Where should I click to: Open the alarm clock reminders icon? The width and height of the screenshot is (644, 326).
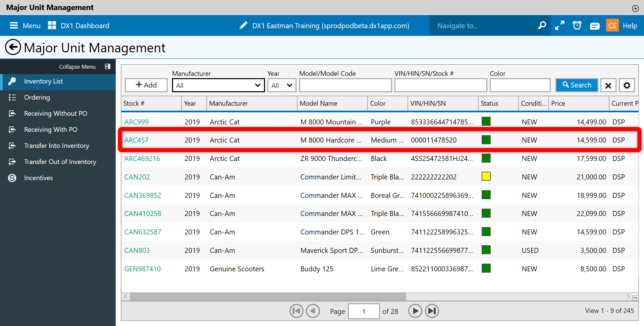pyautogui.click(x=577, y=25)
